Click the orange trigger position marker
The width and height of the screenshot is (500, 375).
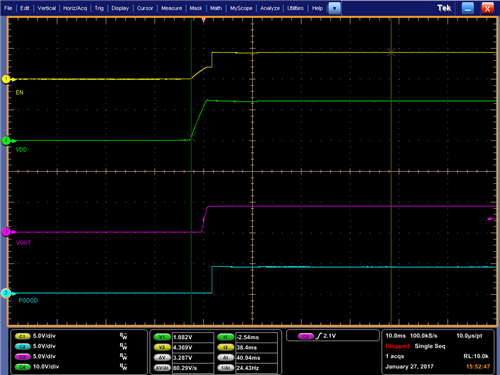tap(204, 21)
